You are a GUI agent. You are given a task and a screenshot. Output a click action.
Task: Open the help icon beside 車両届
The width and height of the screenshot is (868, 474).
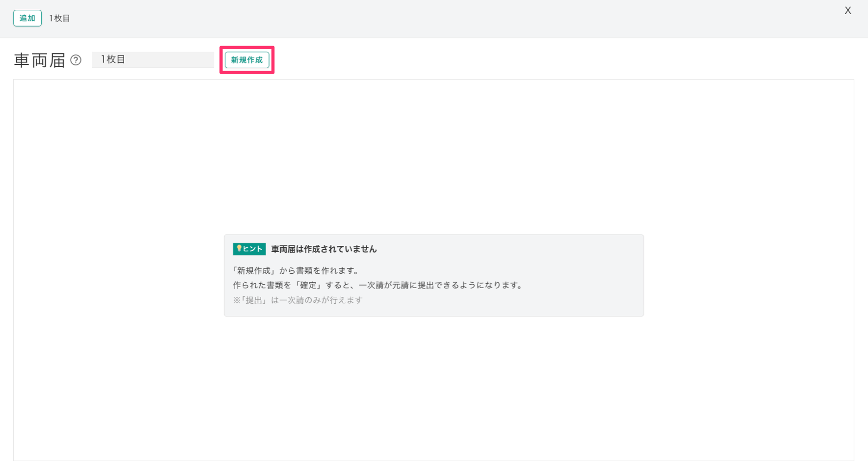[76, 60]
